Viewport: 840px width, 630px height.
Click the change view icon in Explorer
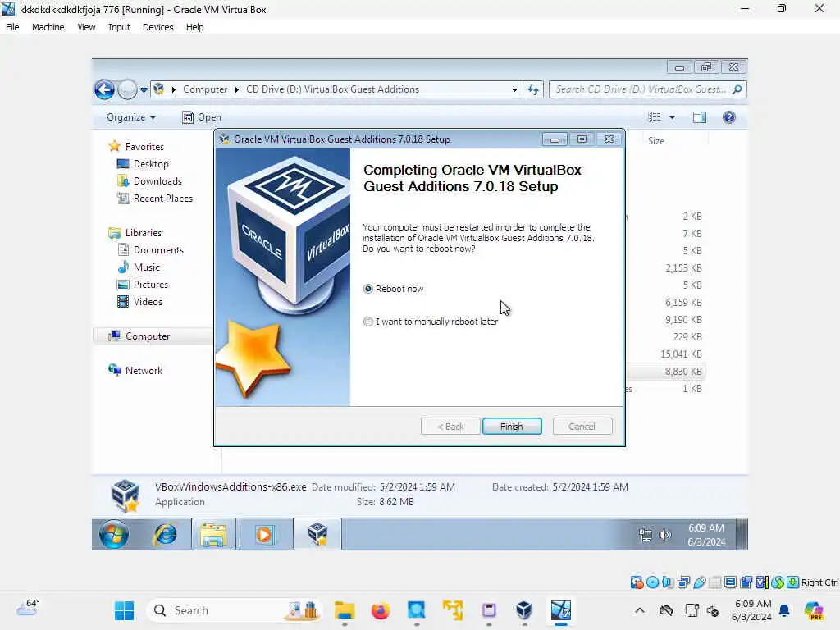(654, 117)
